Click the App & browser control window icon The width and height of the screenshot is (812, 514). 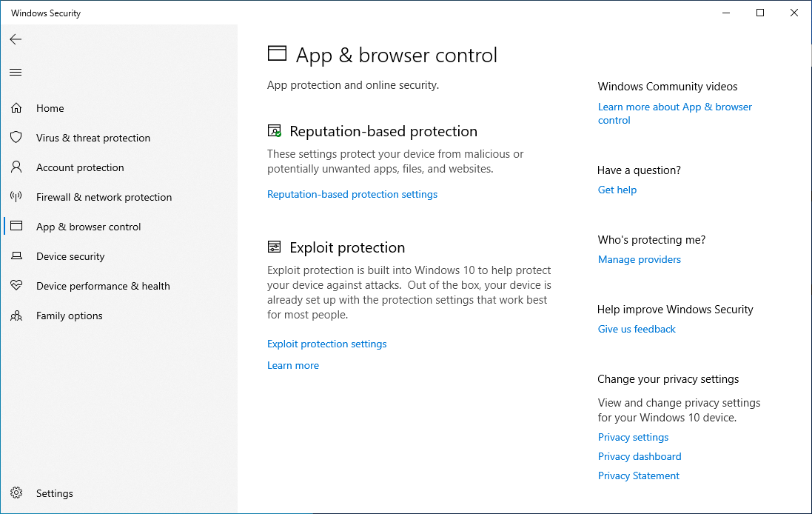click(x=16, y=226)
